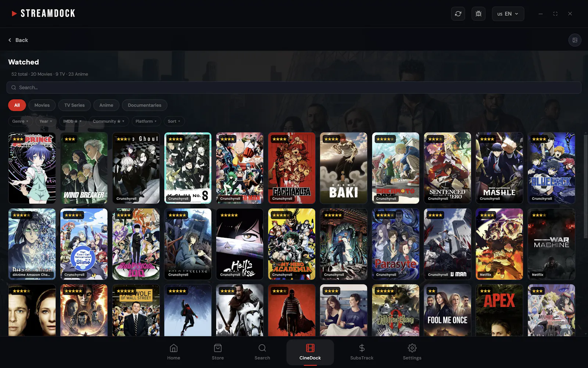The image size is (588, 368).
Task: Open the Hell's Paradise poster
Action: pyautogui.click(x=240, y=244)
